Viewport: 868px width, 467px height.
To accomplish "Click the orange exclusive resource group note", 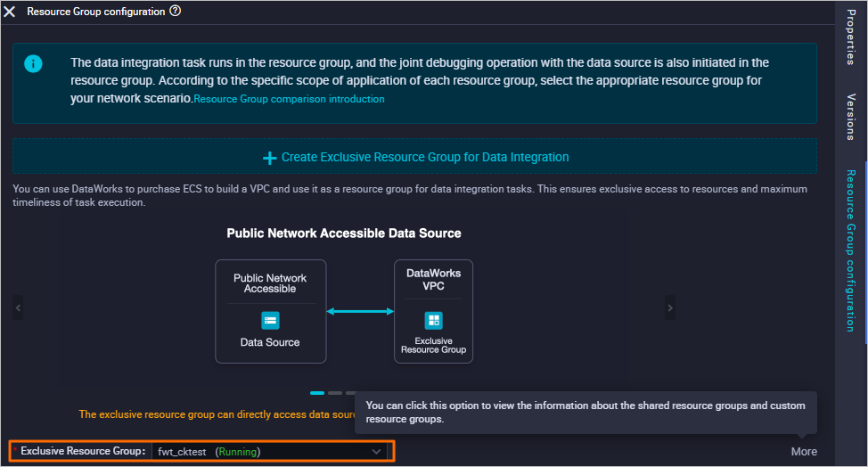I will pyautogui.click(x=217, y=414).
